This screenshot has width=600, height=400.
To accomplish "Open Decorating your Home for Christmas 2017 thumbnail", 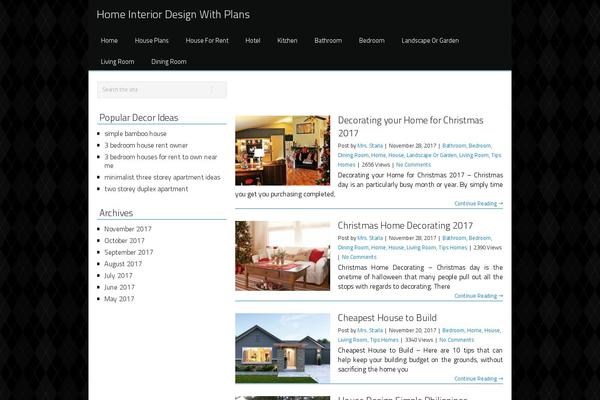I will [282, 151].
